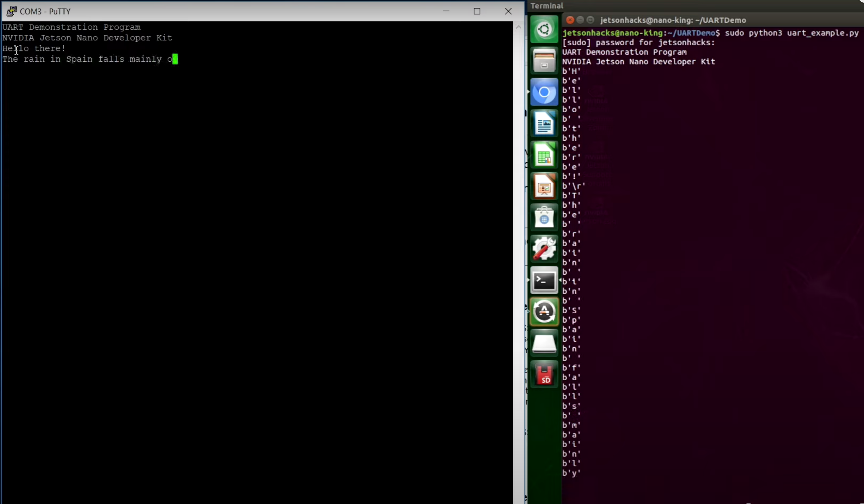Click inside the PuTTY terminal at cursor
The width and height of the screenshot is (864, 504).
point(175,59)
